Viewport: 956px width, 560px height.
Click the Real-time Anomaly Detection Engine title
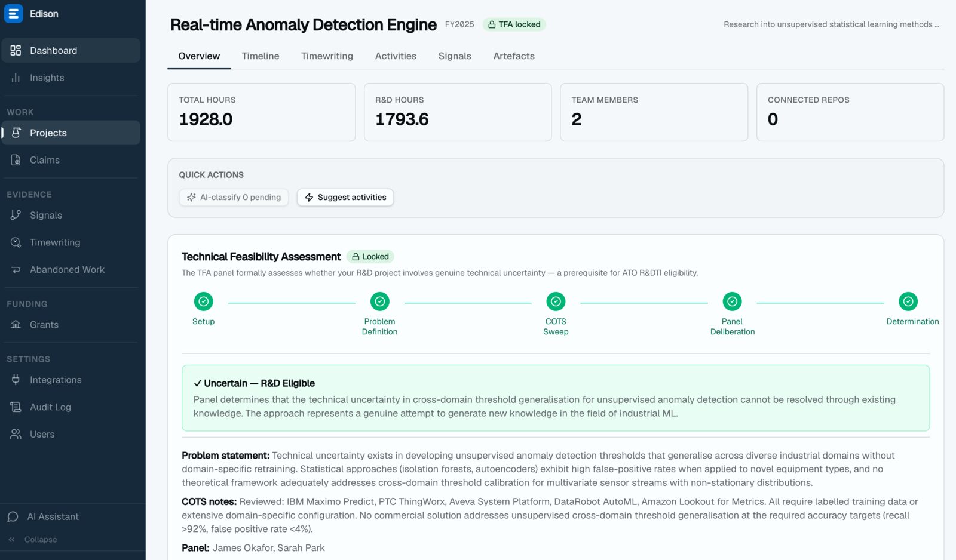click(304, 24)
